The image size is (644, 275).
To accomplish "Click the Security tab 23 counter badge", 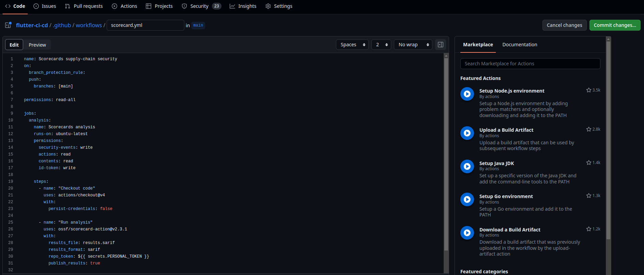I will coord(216,6).
